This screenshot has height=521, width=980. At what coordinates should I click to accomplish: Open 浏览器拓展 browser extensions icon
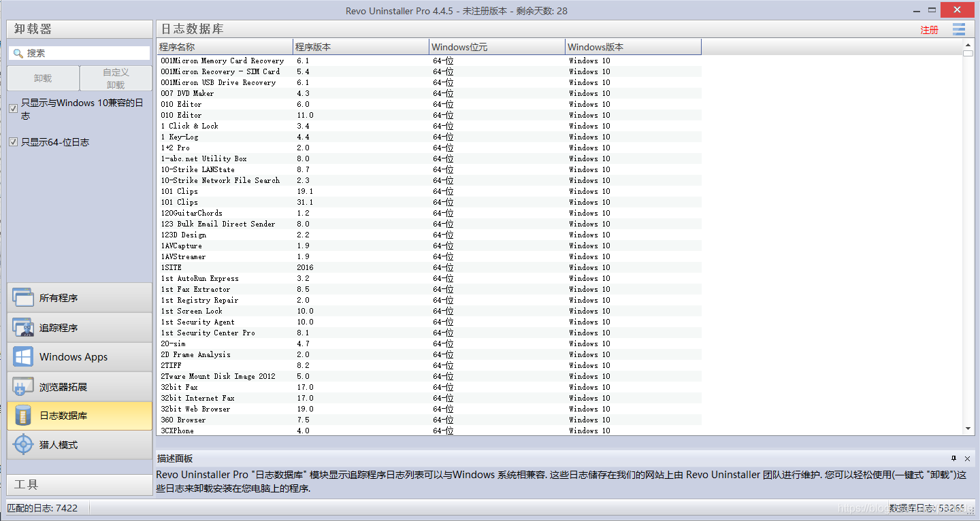point(23,387)
